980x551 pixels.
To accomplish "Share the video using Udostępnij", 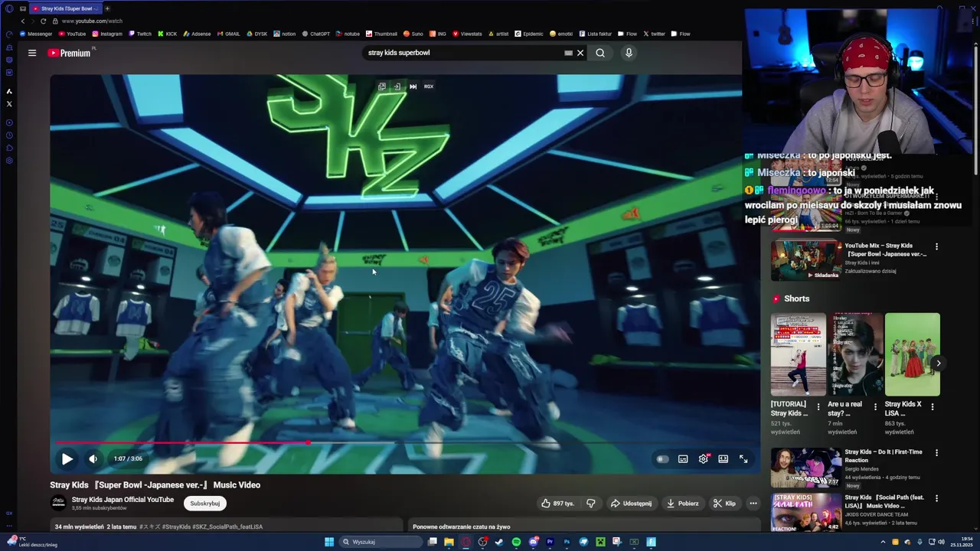I will [x=631, y=504].
